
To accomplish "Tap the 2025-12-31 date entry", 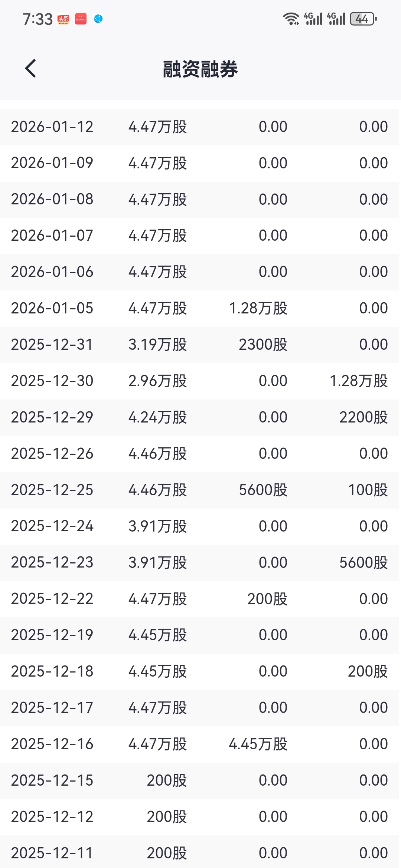I will click(x=52, y=345).
